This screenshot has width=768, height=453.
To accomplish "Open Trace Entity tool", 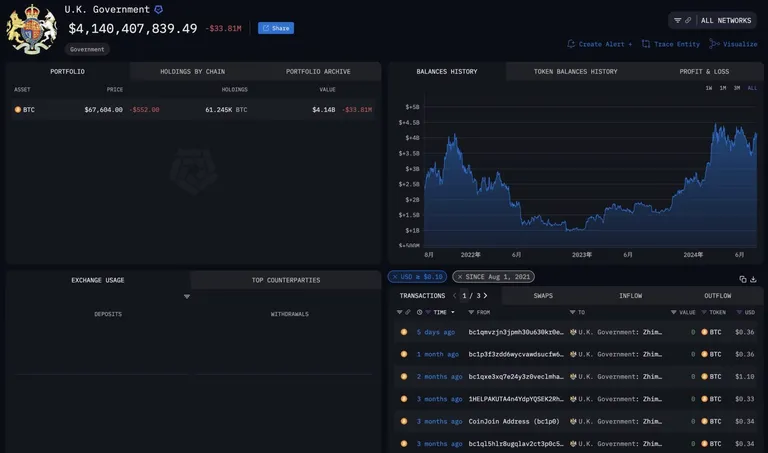I will point(671,44).
